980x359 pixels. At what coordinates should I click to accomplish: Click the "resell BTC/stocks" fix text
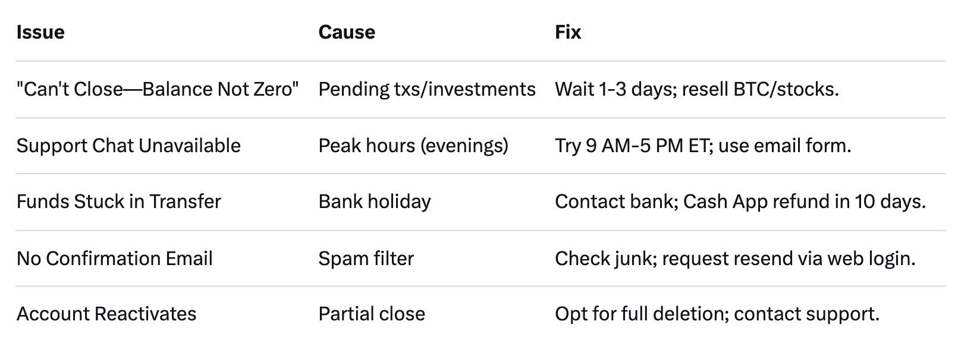(x=760, y=89)
